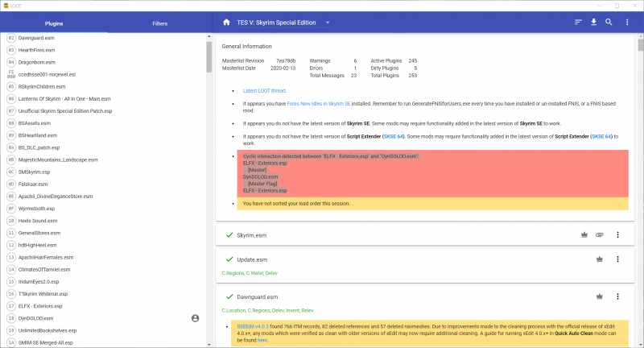Open main menu three-dot icon
Image resolution: width=644 pixels, height=348 pixels.
click(x=627, y=23)
